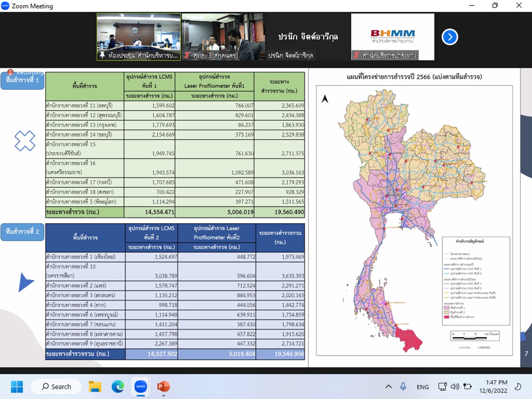Toggle the microphone icon in system tray

(x=403, y=387)
